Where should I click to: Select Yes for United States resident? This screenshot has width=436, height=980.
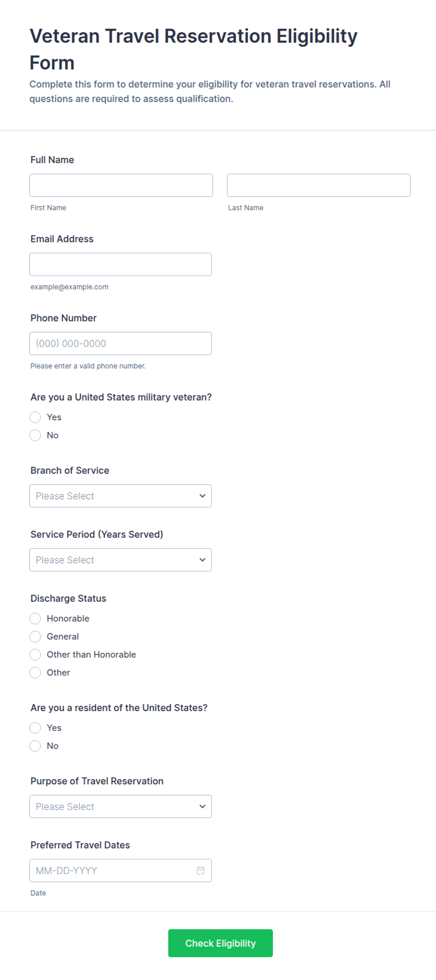click(x=35, y=728)
